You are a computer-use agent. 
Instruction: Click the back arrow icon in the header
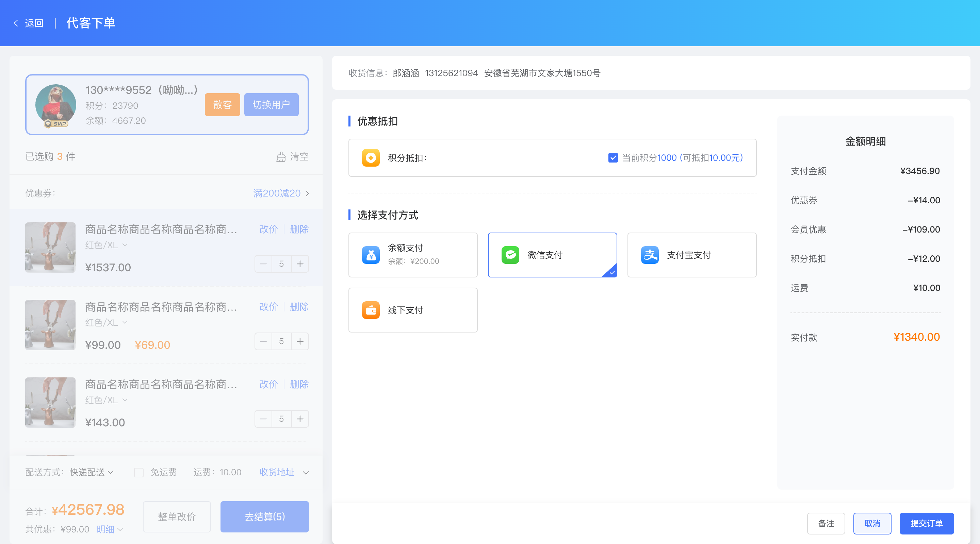click(x=16, y=23)
